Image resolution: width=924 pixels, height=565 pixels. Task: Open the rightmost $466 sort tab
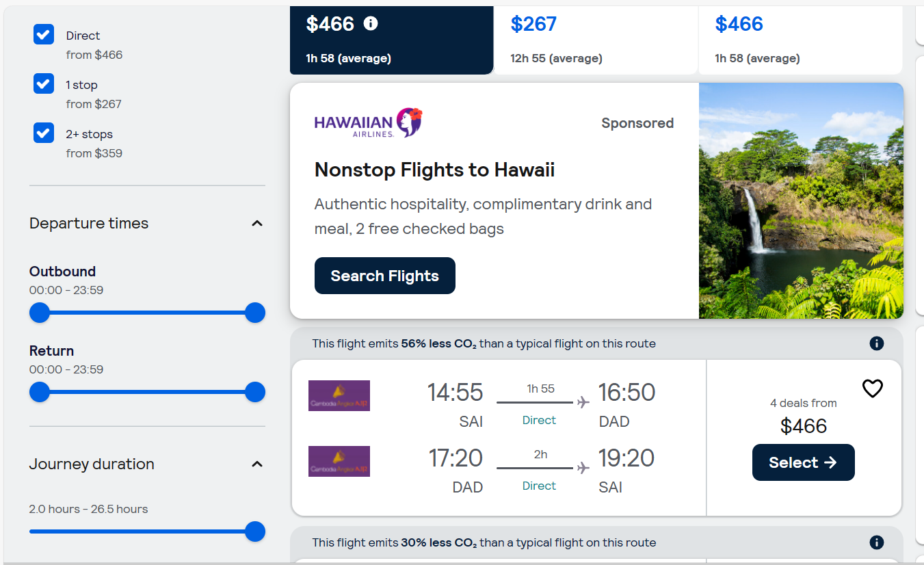pyautogui.click(x=799, y=40)
